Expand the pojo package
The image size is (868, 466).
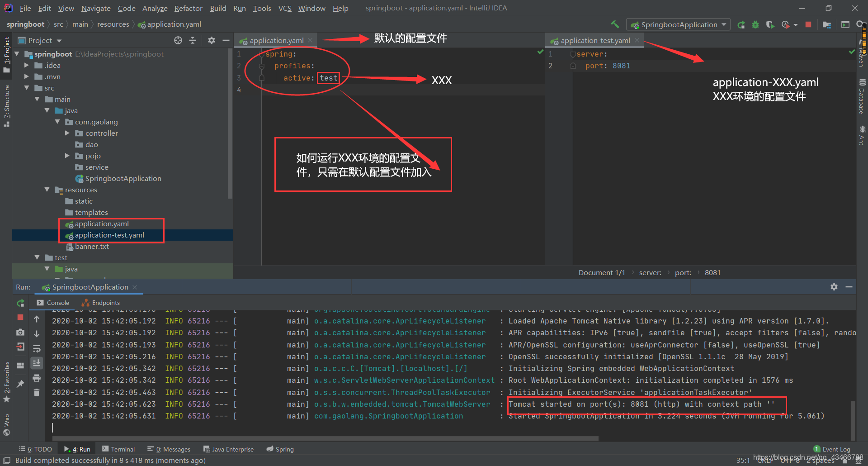point(67,156)
